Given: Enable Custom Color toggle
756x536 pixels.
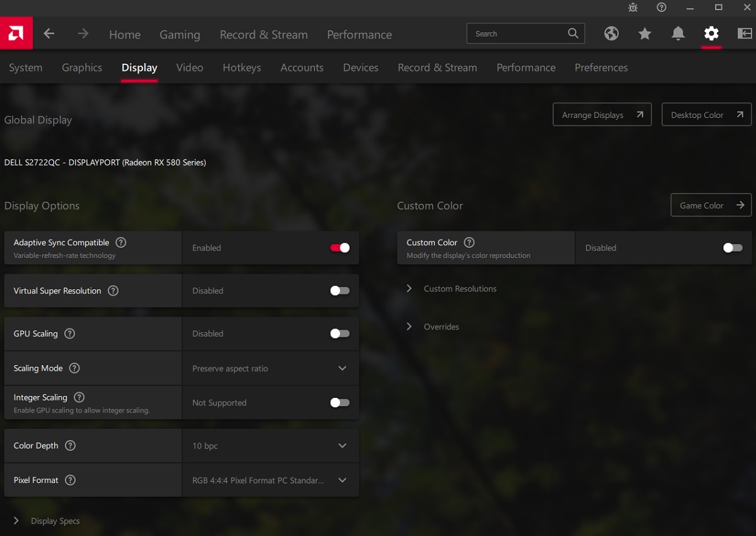Looking at the screenshot, I should tap(733, 248).
